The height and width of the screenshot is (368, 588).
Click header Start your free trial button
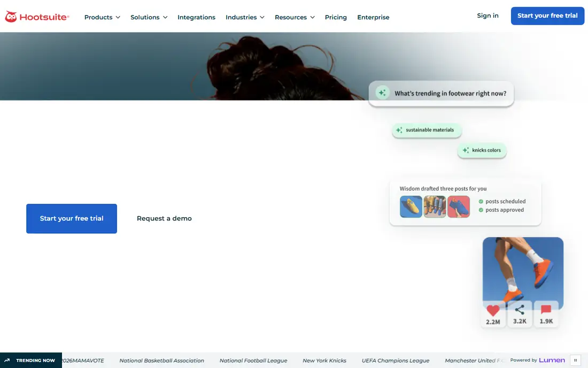[x=547, y=16]
